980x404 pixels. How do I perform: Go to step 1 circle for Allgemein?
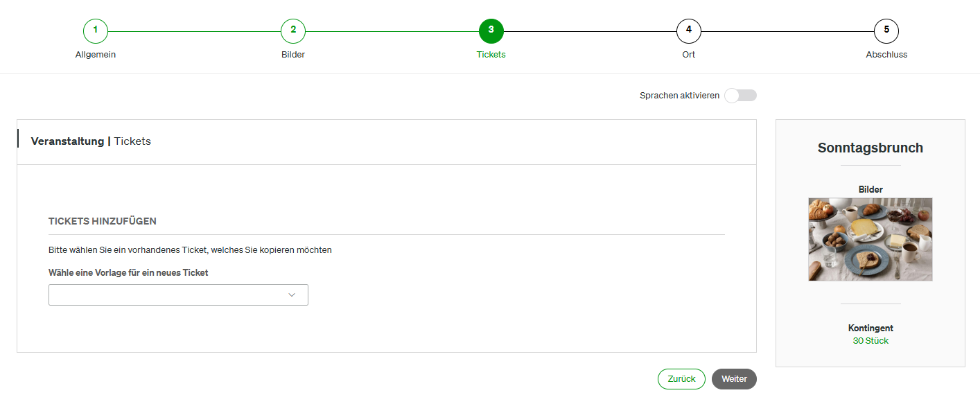[96, 31]
